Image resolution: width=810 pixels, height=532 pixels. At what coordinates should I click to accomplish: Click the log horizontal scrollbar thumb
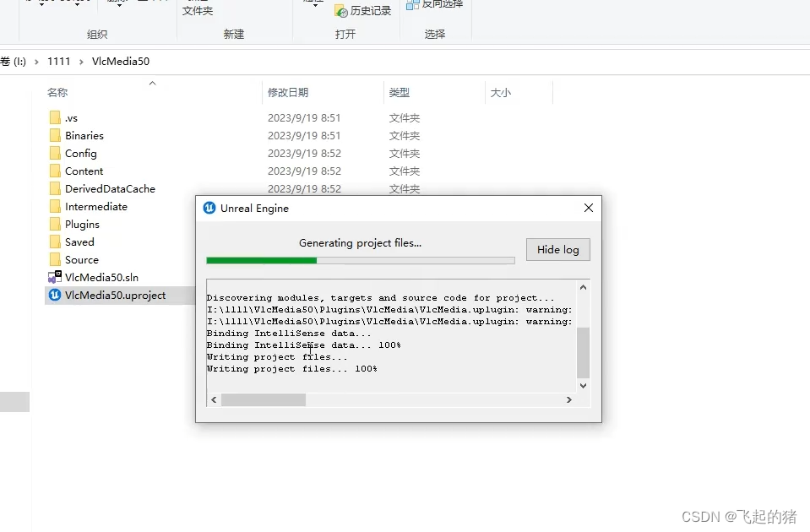click(264, 399)
